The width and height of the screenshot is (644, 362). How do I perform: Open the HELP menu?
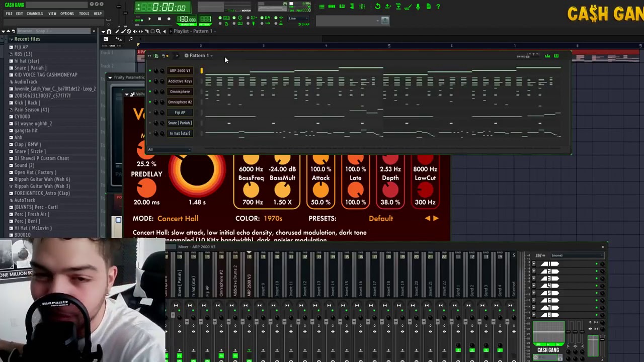pyautogui.click(x=98, y=14)
